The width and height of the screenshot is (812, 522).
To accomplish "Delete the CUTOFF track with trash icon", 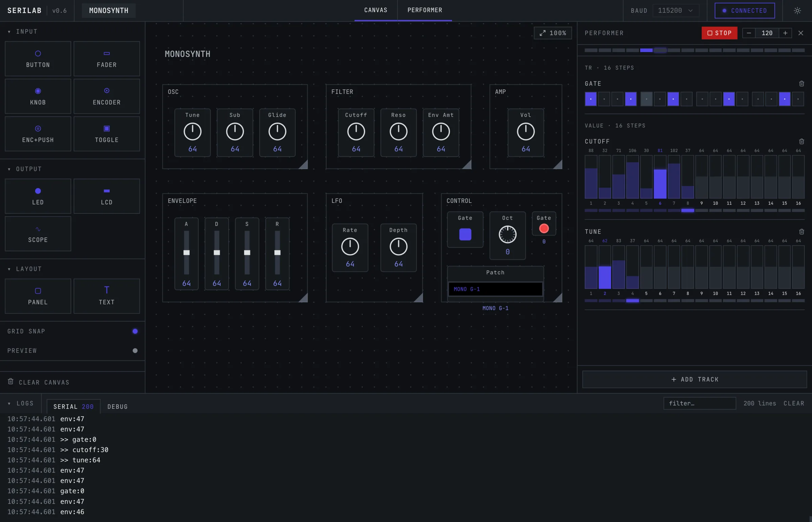I will (802, 141).
